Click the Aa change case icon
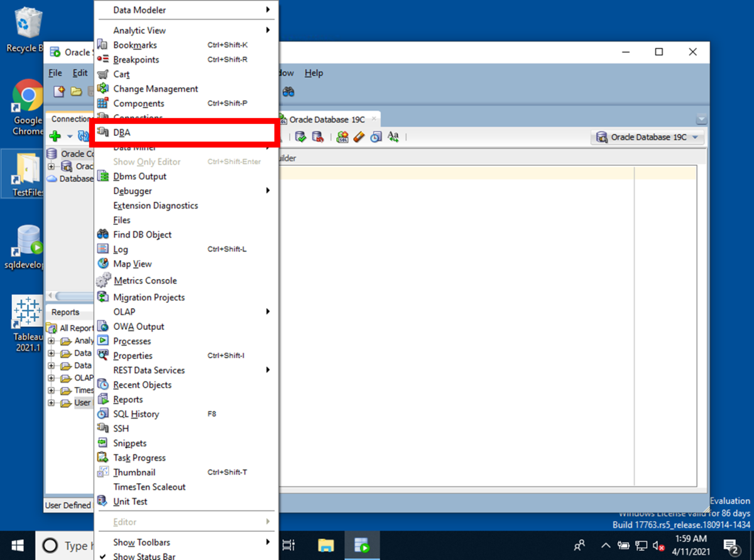 (x=393, y=136)
